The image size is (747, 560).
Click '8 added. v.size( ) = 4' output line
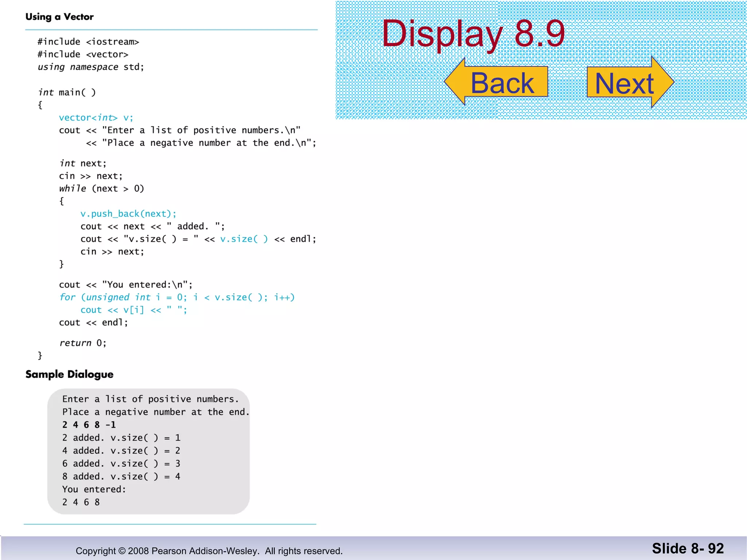[121, 477]
